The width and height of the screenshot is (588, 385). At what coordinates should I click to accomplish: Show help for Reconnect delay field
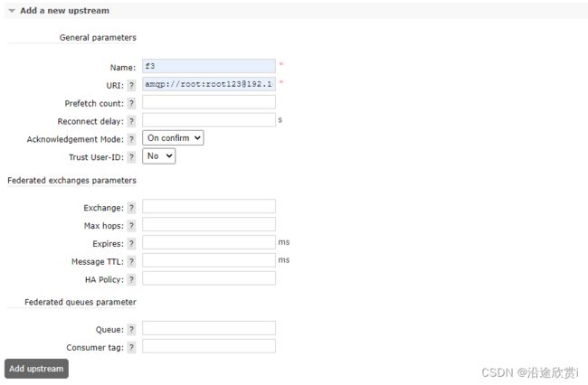pos(131,121)
